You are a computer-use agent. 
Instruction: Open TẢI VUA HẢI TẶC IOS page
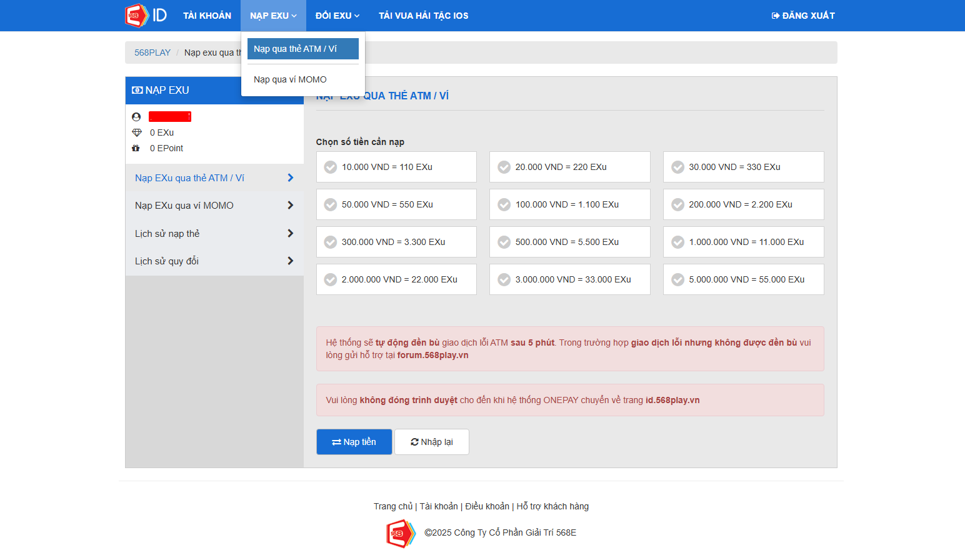pyautogui.click(x=424, y=16)
